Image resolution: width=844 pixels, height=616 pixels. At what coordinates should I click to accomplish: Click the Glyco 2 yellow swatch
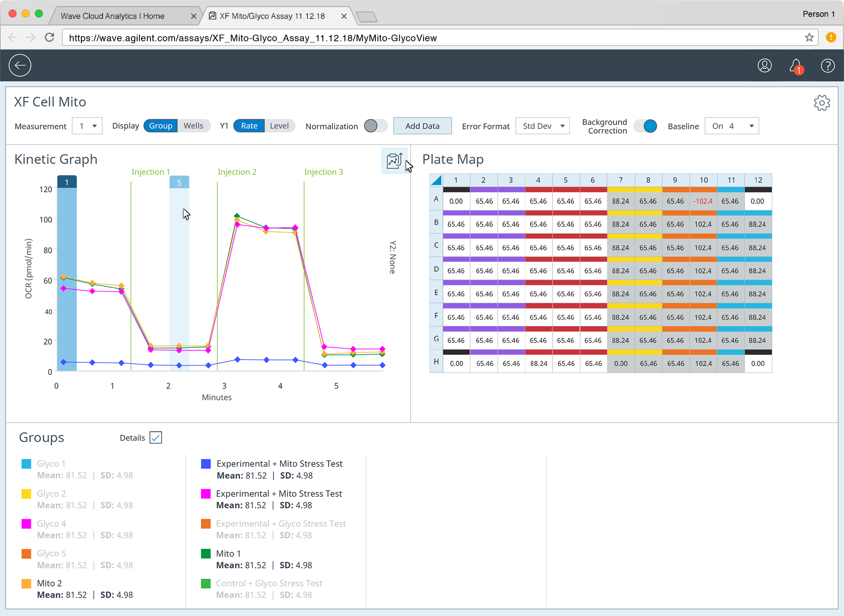click(x=26, y=493)
